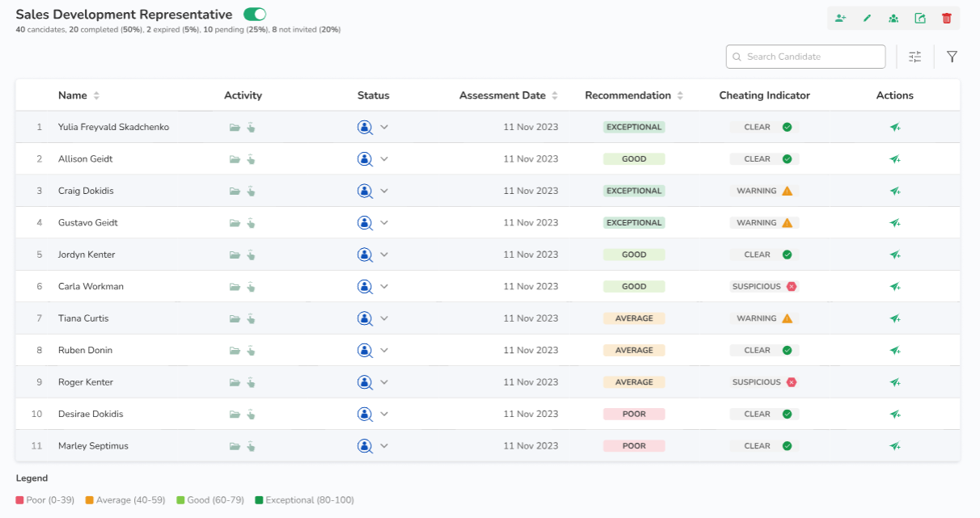Click the add candidate icon in top toolbar

point(841,18)
